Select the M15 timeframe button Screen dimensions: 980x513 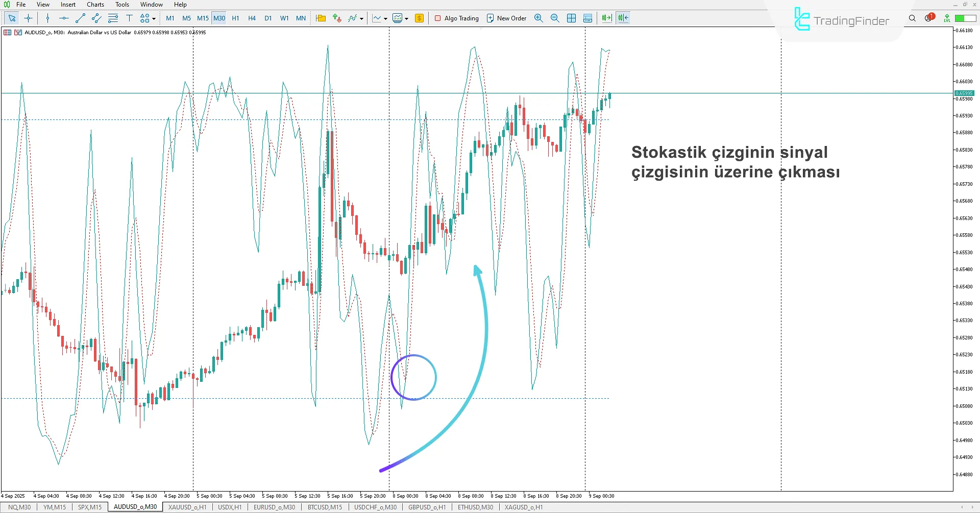[203, 18]
